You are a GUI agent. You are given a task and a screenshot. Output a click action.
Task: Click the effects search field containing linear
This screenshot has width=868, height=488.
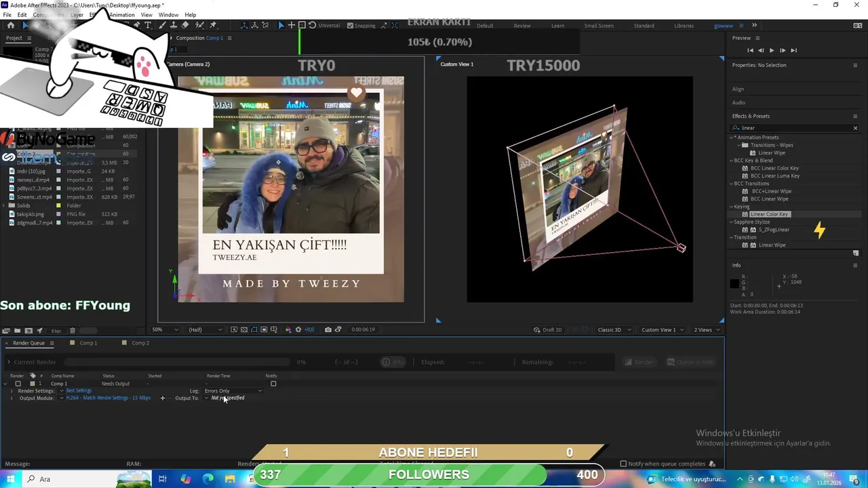point(793,128)
